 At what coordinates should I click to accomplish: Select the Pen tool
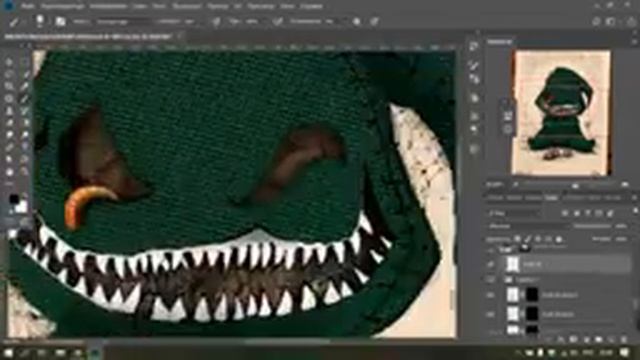pos(9,147)
